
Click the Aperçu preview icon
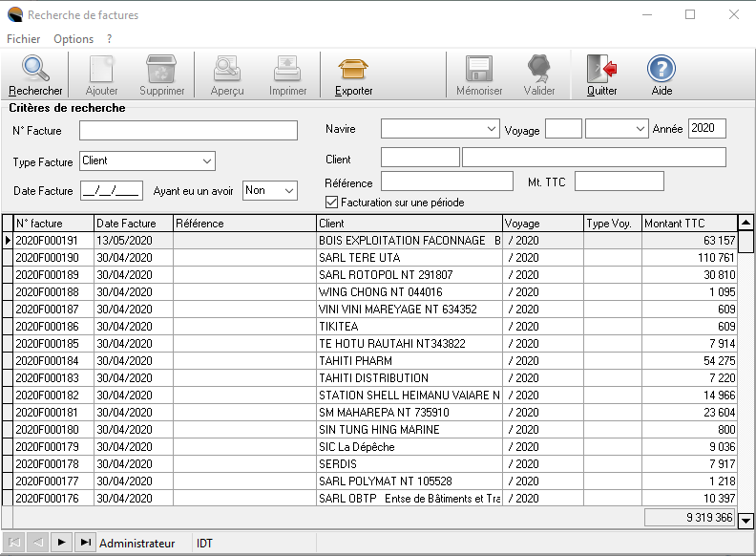tap(227, 70)
